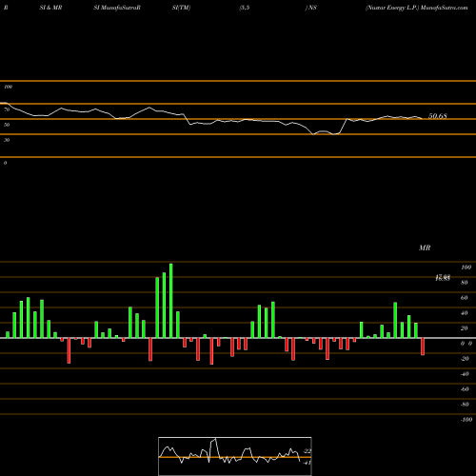476x476 pixels.
Task: Click the MR axis label 20
Action: (465, 328)
